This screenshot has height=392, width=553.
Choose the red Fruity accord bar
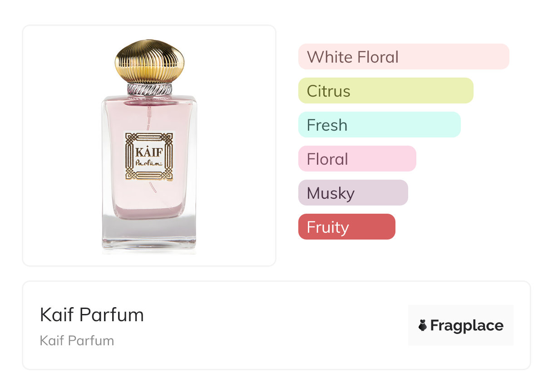(x=347, y=227)
